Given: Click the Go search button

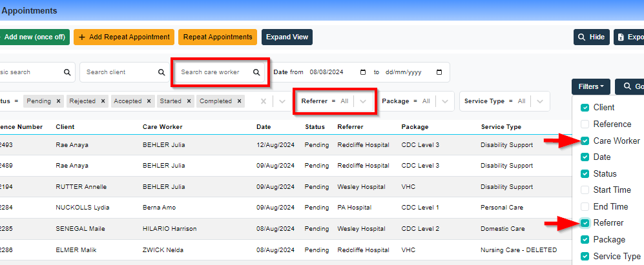Looking at the screenshot, I should click(x=630, y=86).
